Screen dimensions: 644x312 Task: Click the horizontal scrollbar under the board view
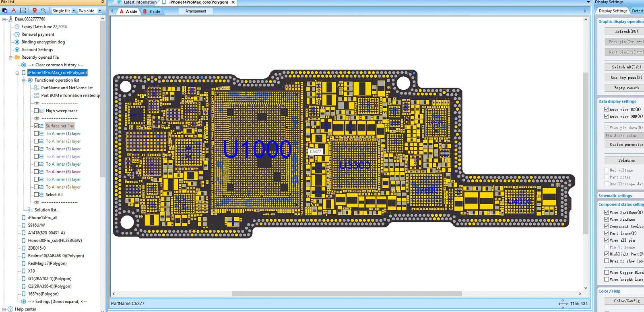click(x=347, y=294)
